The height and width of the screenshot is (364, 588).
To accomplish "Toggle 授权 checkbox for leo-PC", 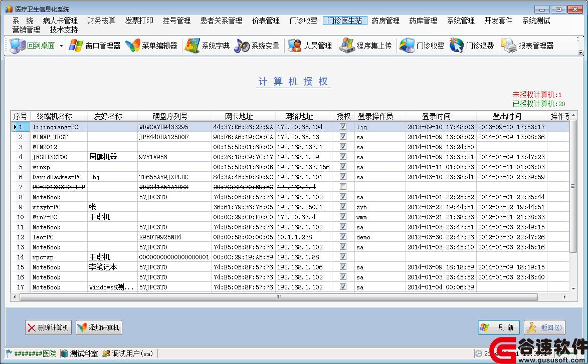I will pyautogui.click(x=343, y=237).
